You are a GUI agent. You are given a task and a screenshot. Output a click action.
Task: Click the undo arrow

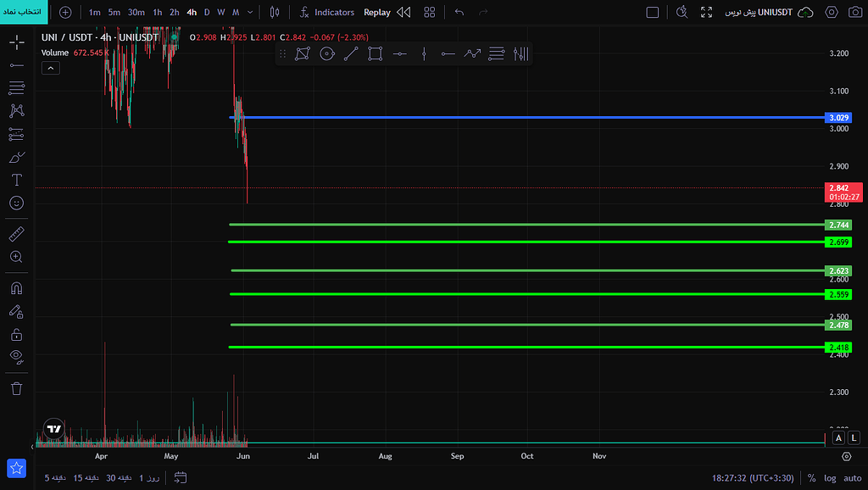[x=459, y=12]
